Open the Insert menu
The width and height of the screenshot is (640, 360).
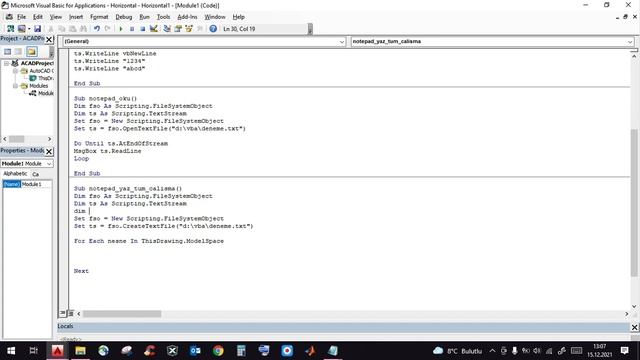(x=76, y=17)
